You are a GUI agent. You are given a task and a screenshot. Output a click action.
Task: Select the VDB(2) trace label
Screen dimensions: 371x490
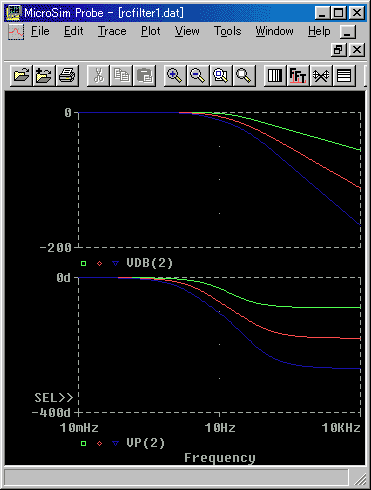point(149,263)
